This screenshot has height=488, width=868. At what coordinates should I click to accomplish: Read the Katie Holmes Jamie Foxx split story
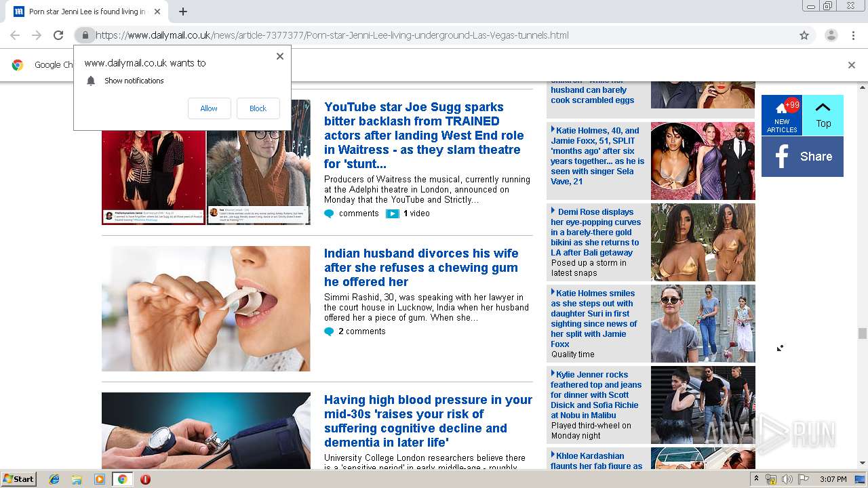pyautogui.click(x=597, y=156)
